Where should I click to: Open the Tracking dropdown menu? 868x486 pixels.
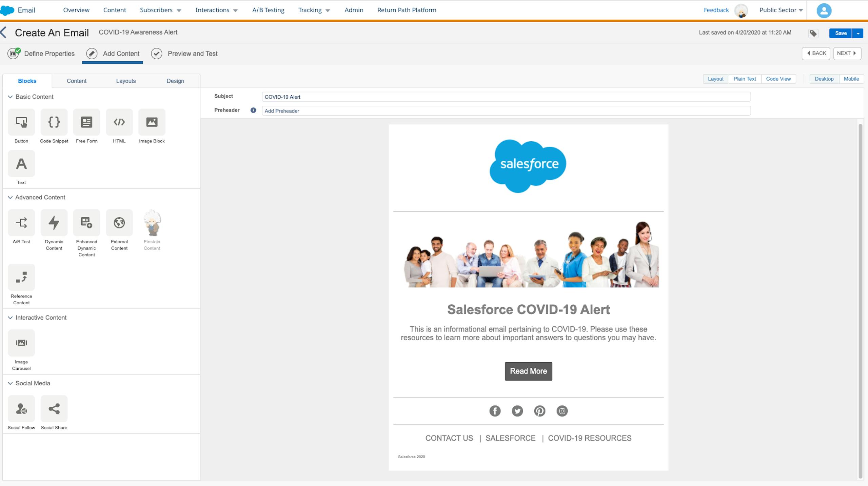pos(314,10)
